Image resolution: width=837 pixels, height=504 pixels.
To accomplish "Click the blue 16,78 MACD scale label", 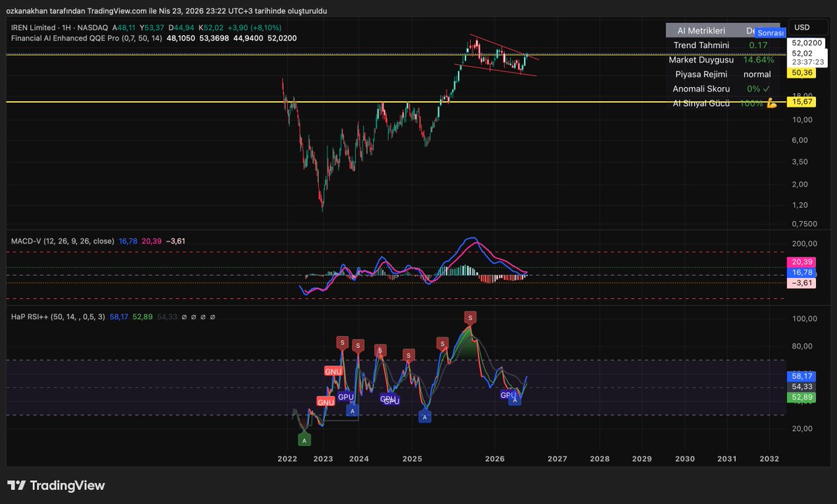I will click(801, 272).
